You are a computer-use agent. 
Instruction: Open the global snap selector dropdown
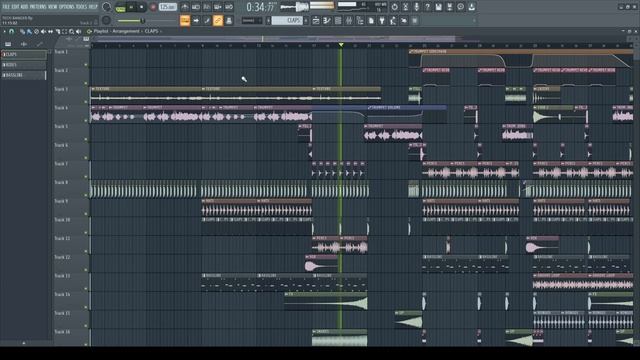[251, 20]
